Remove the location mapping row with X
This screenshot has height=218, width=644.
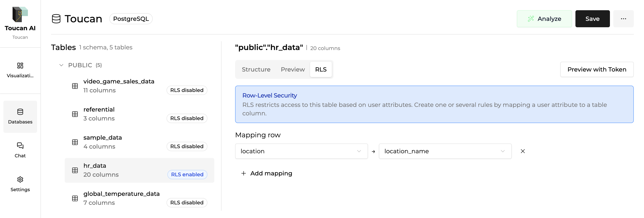click(x=522, y=151)
